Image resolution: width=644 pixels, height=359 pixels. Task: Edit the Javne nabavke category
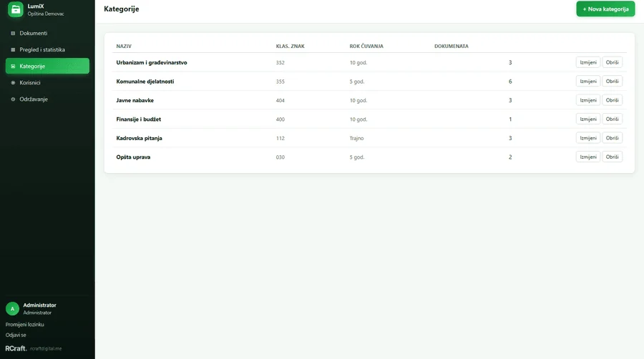point(587,100)
